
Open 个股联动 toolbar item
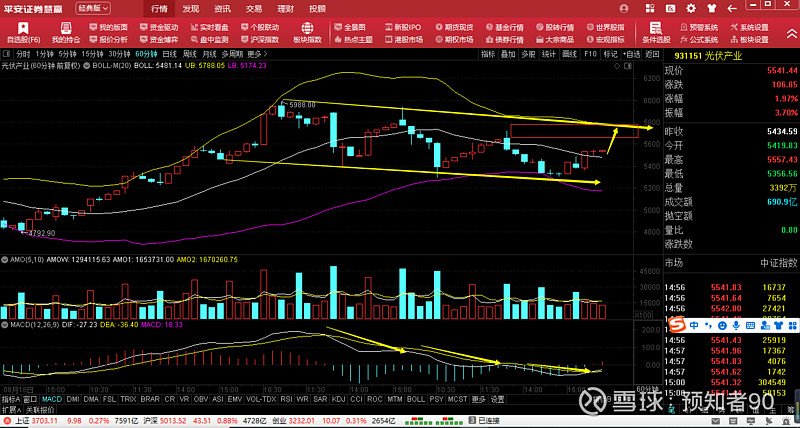[260, 28]
